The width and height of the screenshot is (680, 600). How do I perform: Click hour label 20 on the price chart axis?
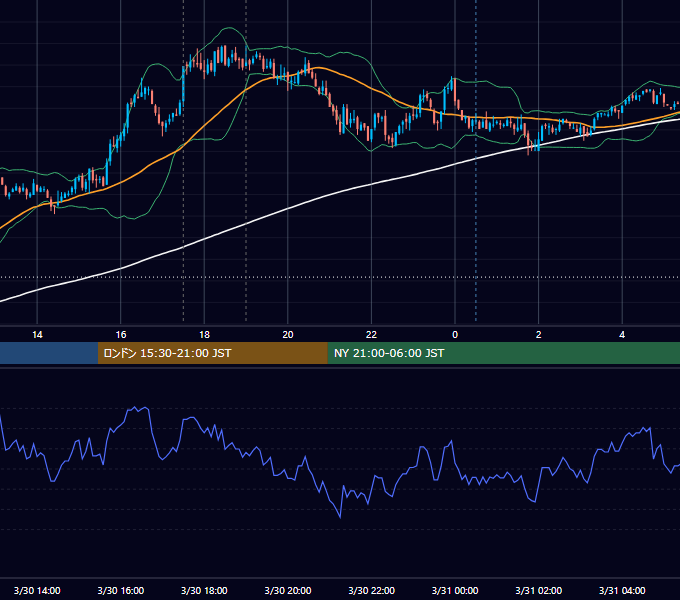(288, 335)
